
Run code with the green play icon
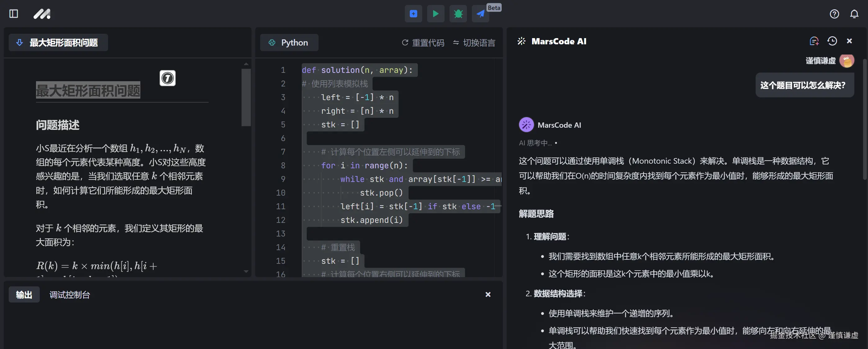tap(435, 14)
